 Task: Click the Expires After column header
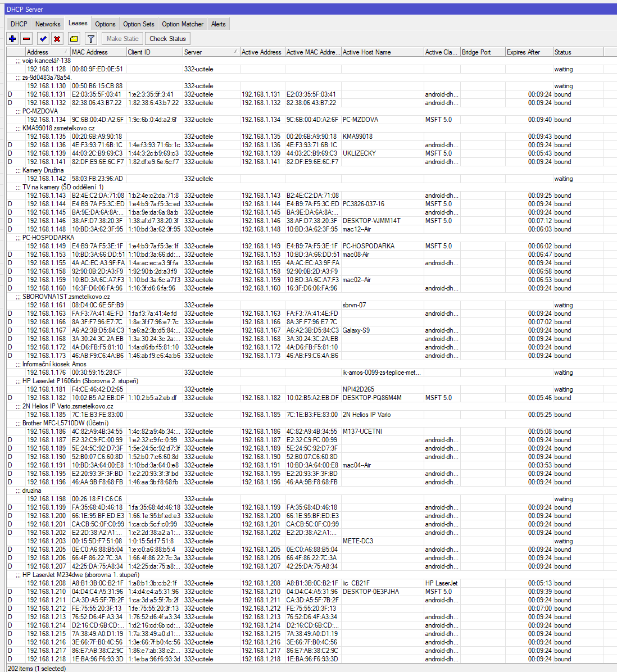tap(527, 52)
